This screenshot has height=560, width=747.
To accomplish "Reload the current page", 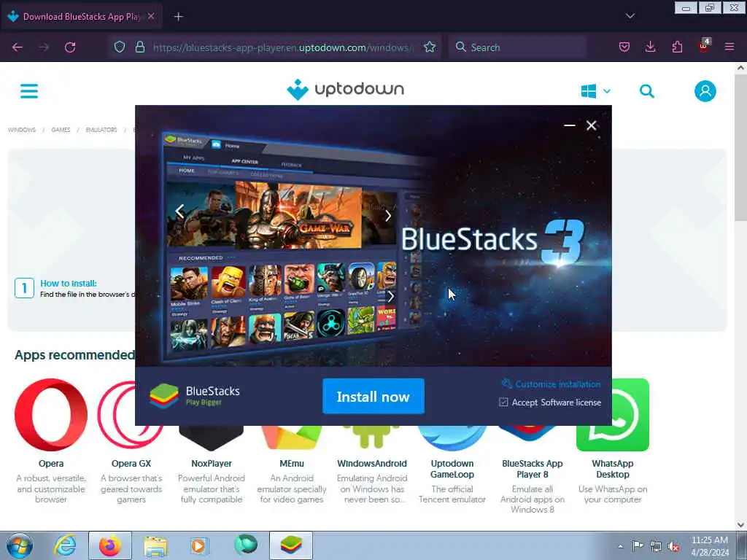I will pos(70,47).
